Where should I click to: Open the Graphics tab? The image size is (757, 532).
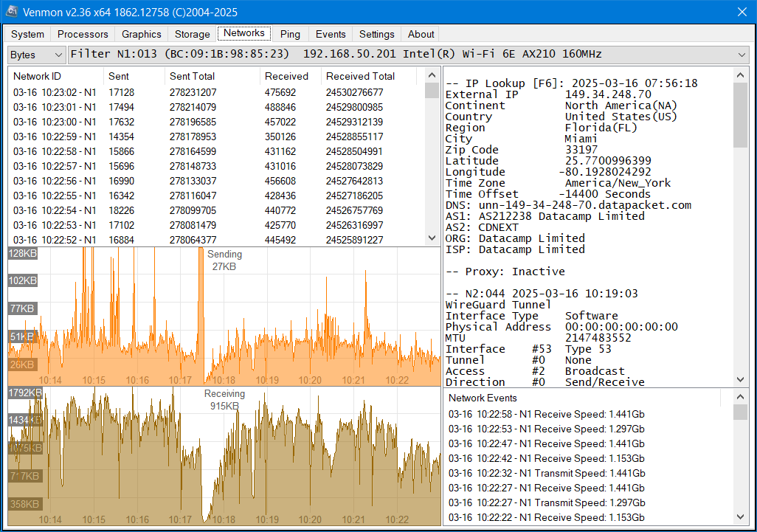coord(142,34)
